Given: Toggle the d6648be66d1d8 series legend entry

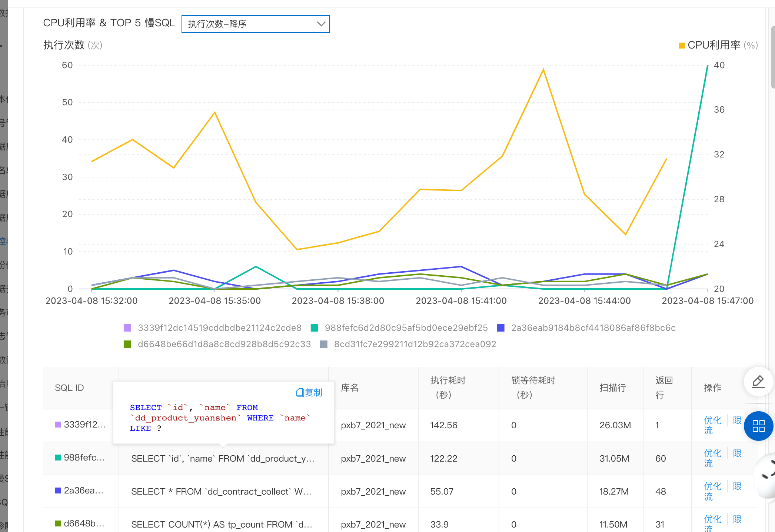Looking at the screenshot, I should coord(224,344).
